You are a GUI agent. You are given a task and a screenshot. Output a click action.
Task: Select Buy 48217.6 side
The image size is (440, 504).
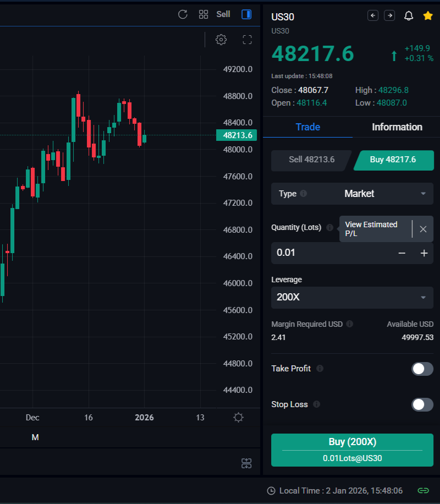coord(393,160)
